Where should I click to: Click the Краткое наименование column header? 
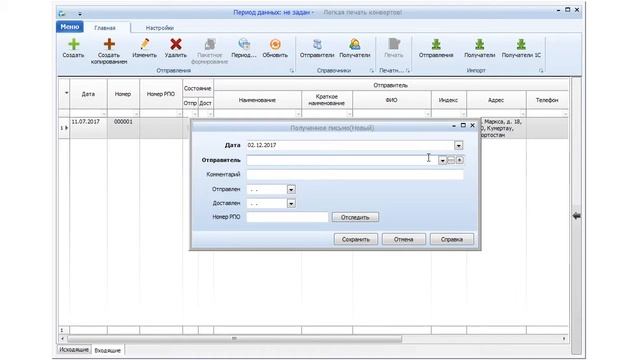327,100
